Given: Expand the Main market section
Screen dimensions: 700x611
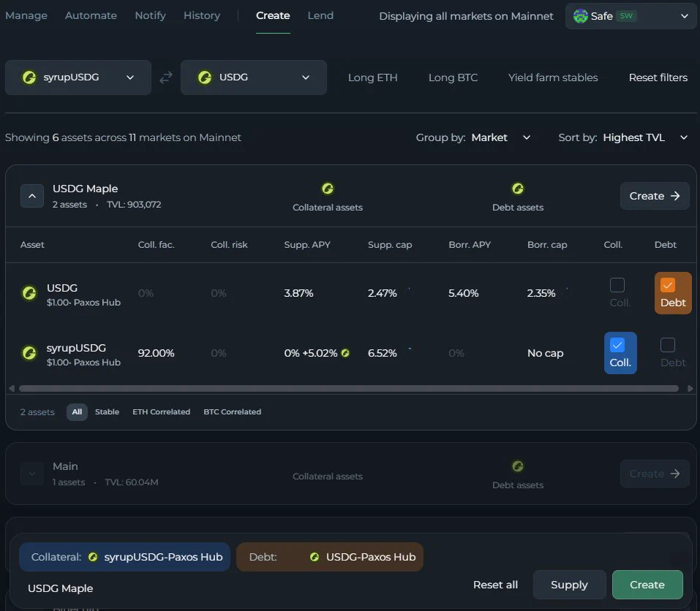Looking at the screenshot, I should point(32,474).
